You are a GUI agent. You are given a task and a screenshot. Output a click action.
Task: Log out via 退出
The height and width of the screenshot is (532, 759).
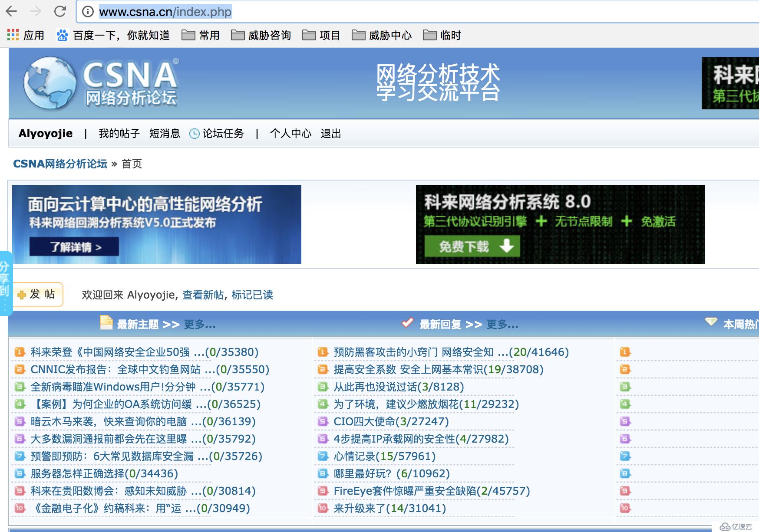click(331, 134)
